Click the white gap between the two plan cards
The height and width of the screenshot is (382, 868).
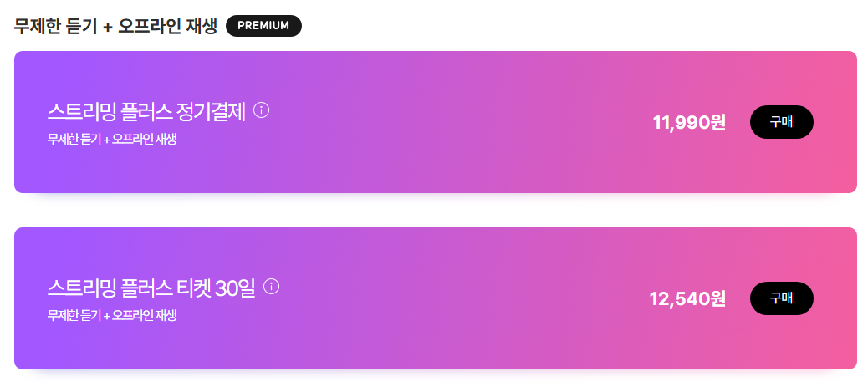[x=435, y=211]
